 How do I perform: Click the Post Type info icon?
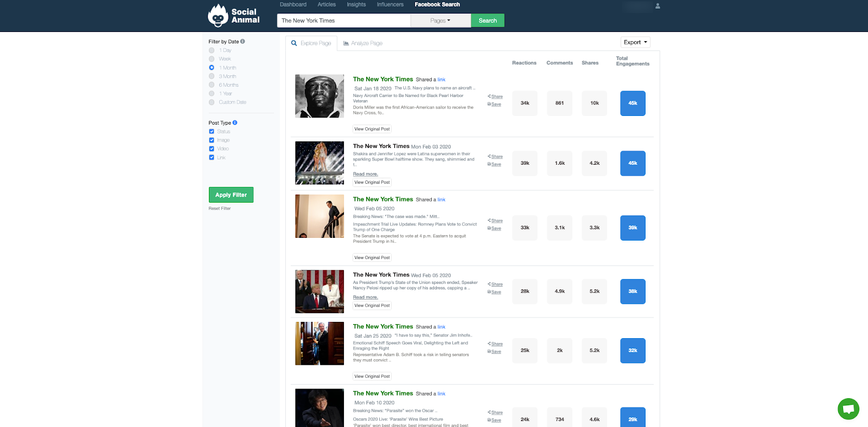(235, 122)
